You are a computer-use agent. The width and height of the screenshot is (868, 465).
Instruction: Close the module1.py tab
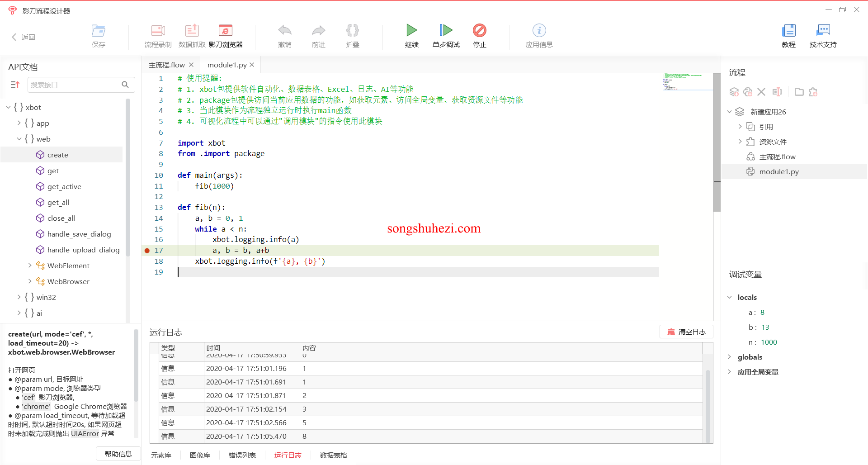(252, 65)
